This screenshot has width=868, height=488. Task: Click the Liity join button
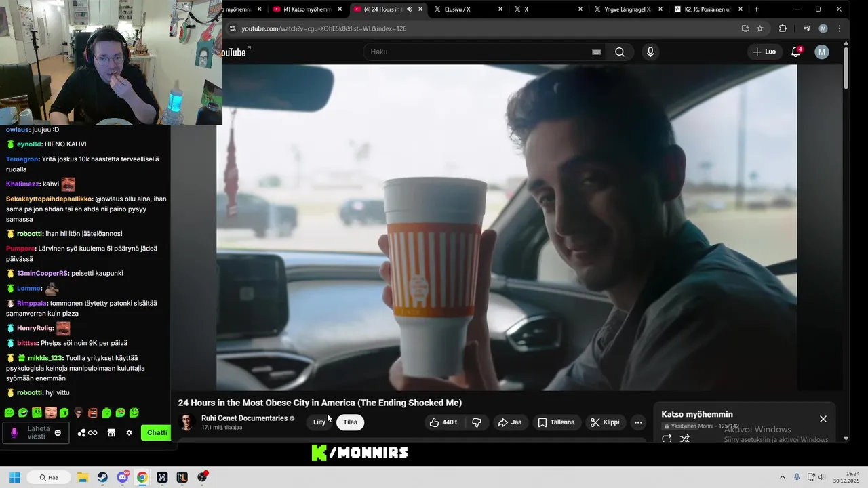pos(319,422)
